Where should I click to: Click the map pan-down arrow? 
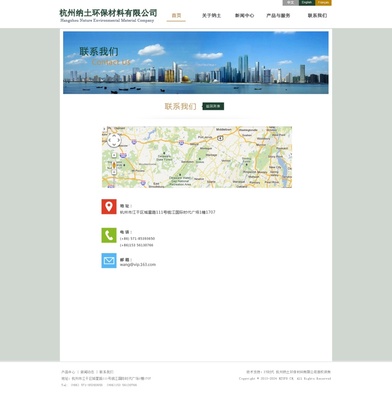click(114, 145)
